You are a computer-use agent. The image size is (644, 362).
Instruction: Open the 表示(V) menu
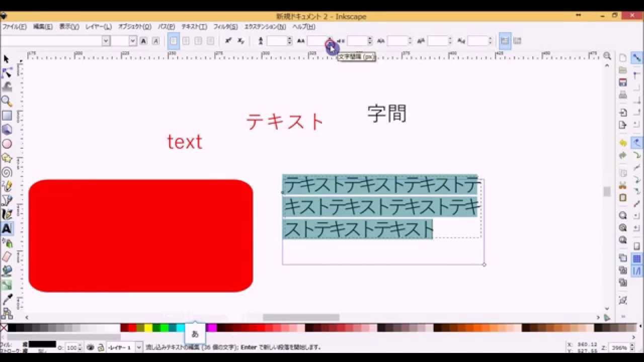tap(69, 27)
